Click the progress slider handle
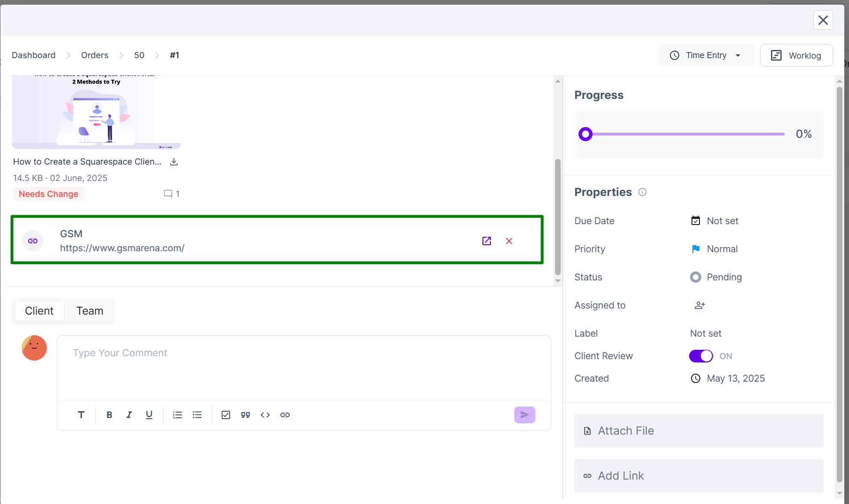 coord(586,134)
